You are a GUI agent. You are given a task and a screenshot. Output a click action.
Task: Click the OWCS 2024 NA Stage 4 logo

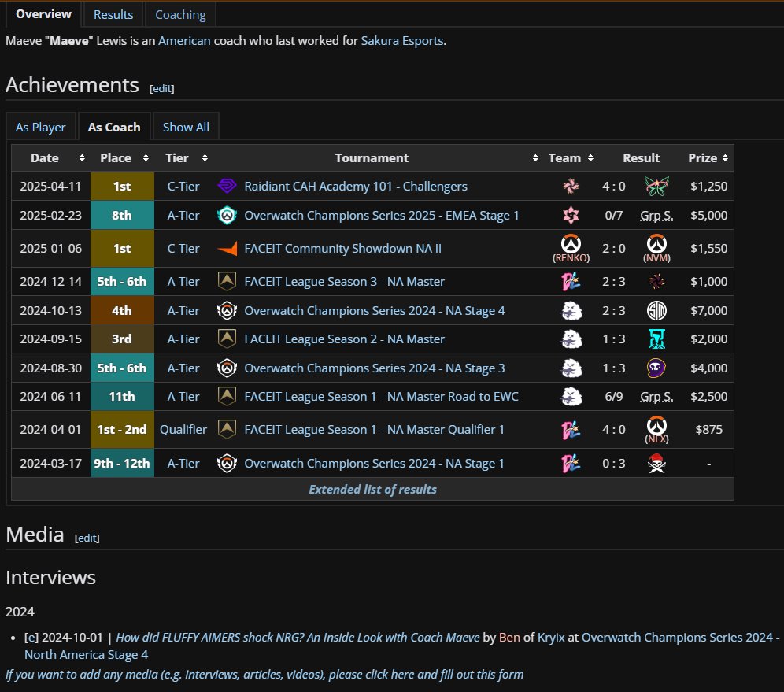tap(227, 310)
